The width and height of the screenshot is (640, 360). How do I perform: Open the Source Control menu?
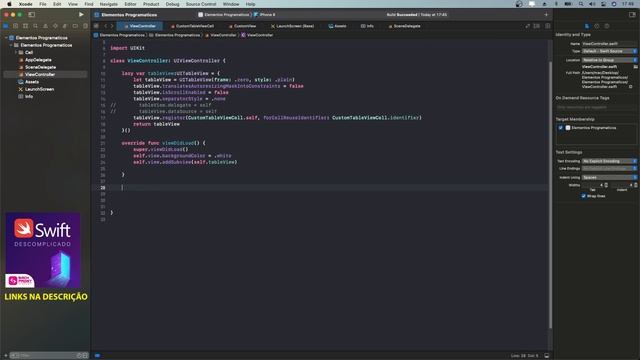[201, 4]
